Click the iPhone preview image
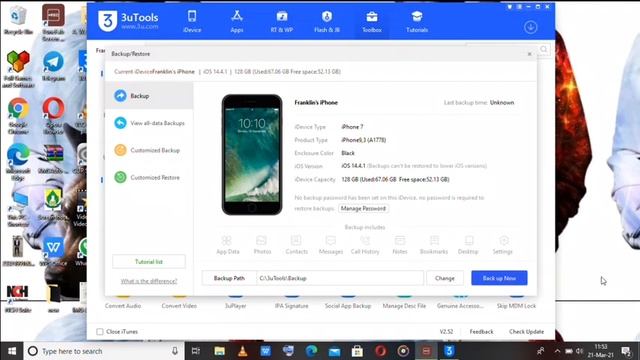Image resolution: width=640 pixels, height=360 pixels. tap(252, 155)
